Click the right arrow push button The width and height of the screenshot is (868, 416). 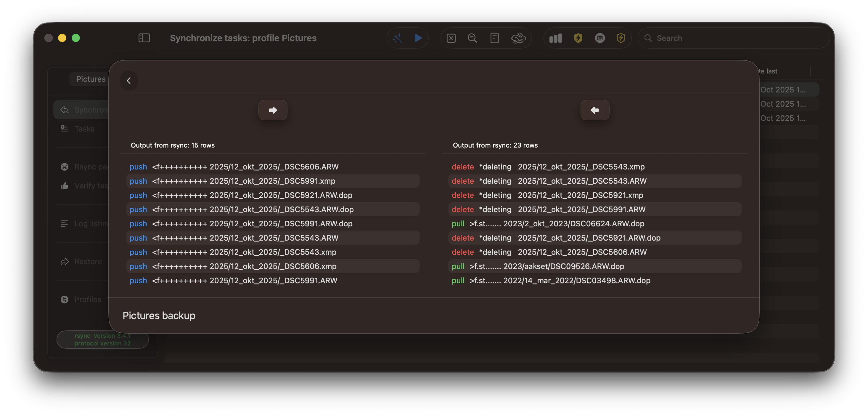pyautogui.click(x=273, y=110)
